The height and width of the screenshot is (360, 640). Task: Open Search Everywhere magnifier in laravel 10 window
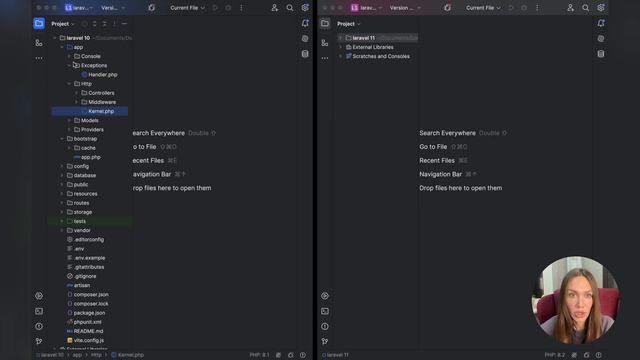coord(290,8)
